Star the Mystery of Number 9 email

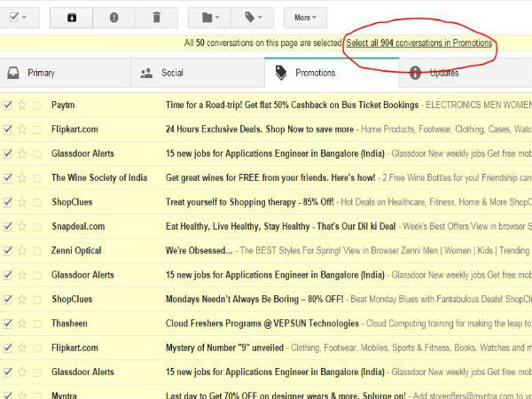tap(22, 348)
